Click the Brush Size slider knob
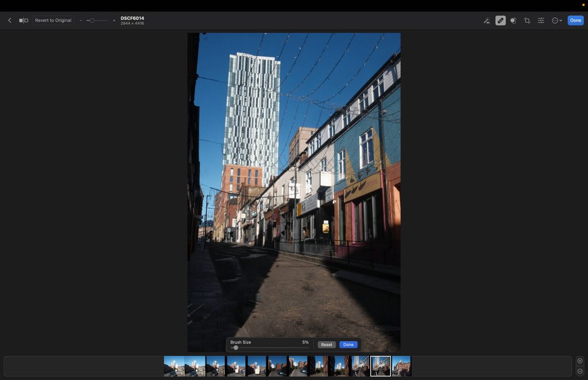The image size is (588, 380). (x=235, y=348)
